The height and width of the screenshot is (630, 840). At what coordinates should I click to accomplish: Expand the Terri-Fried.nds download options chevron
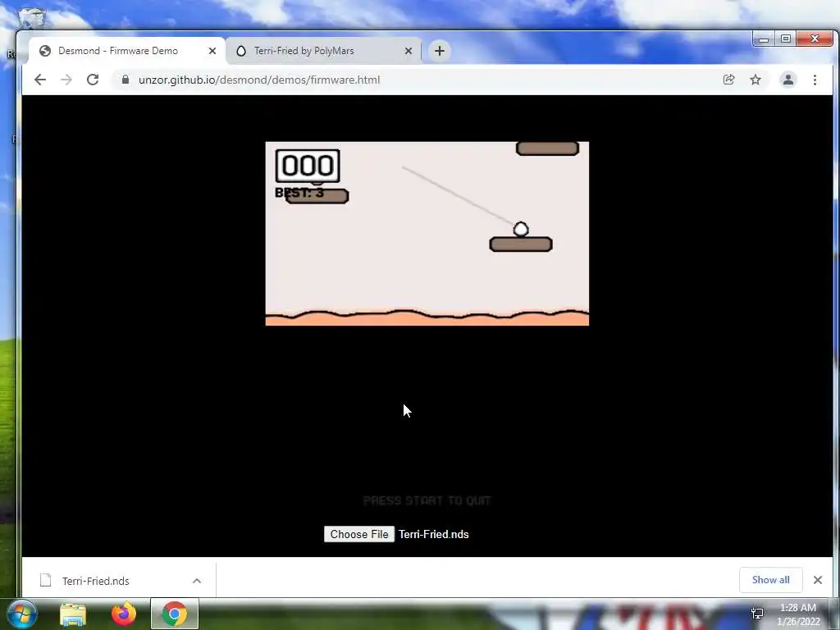[x=197, y=581]
